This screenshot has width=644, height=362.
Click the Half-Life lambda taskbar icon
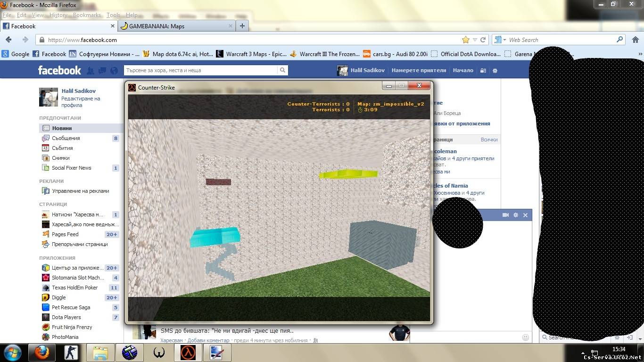click(188, 353)
